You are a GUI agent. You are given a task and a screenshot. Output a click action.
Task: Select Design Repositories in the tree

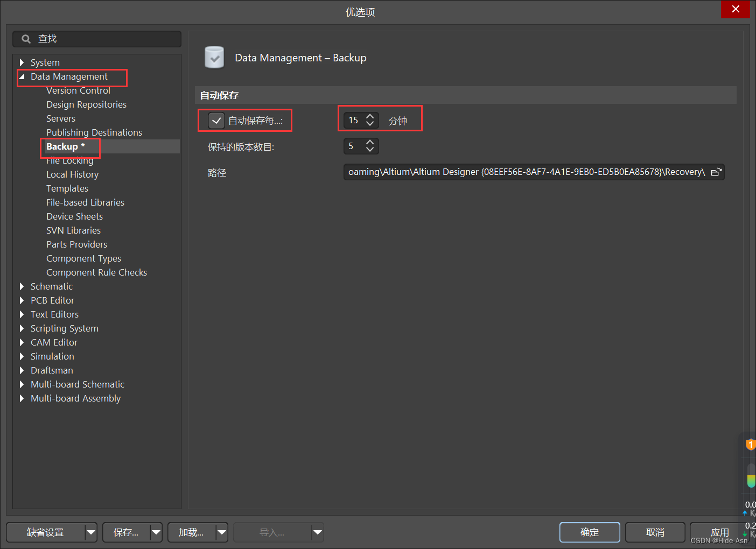pyautogui.click(x=86, y=104)
